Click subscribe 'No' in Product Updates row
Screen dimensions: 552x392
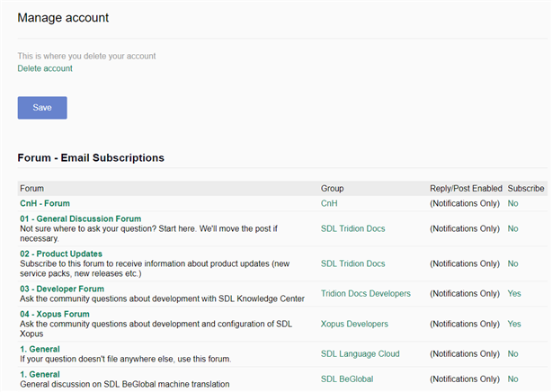tap(512, 263)
